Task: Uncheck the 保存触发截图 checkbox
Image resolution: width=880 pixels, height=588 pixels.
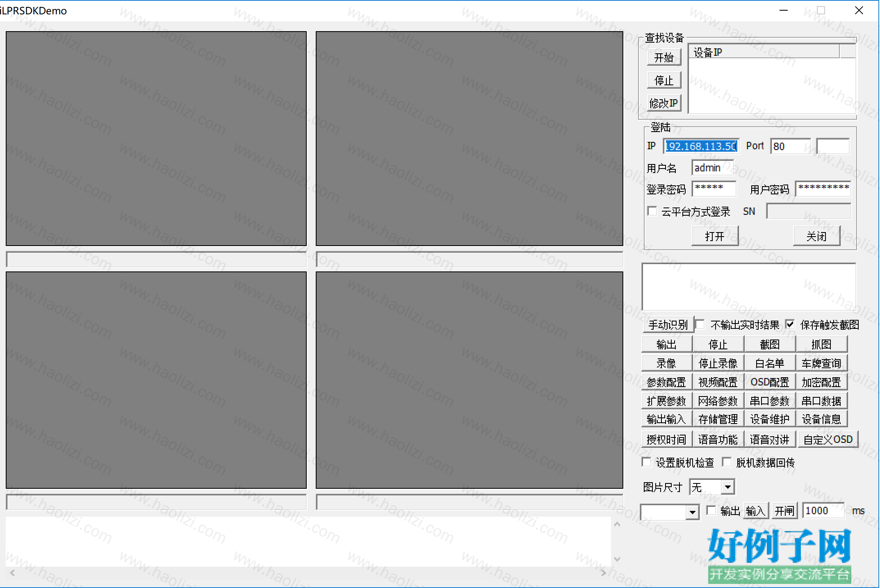Action: click(790, 324)
